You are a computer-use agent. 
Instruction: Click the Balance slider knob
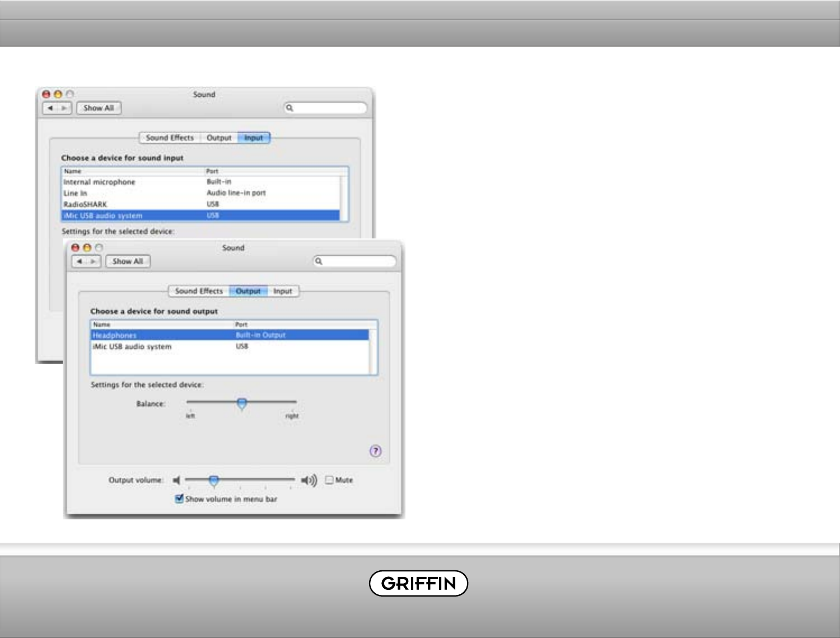(242, 404)
